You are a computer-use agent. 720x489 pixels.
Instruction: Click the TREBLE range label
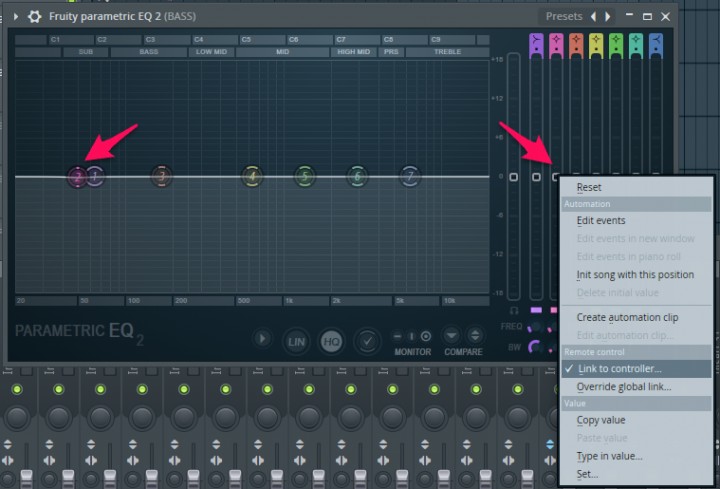click(x=447, y=52)
